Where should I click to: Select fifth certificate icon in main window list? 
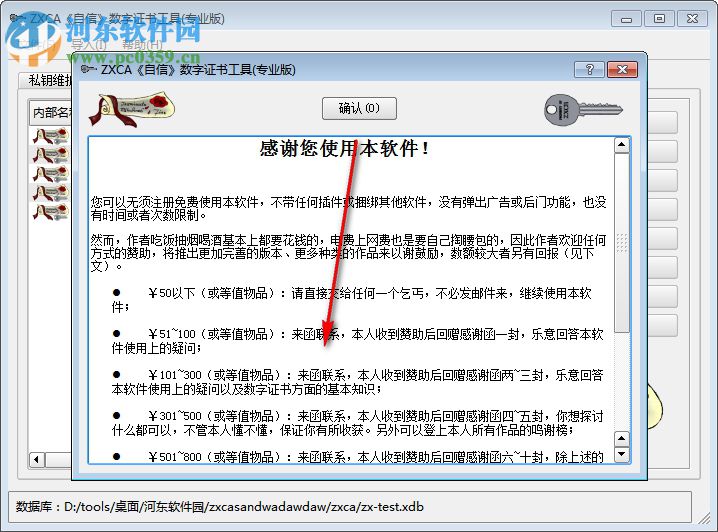coord(50,212)
